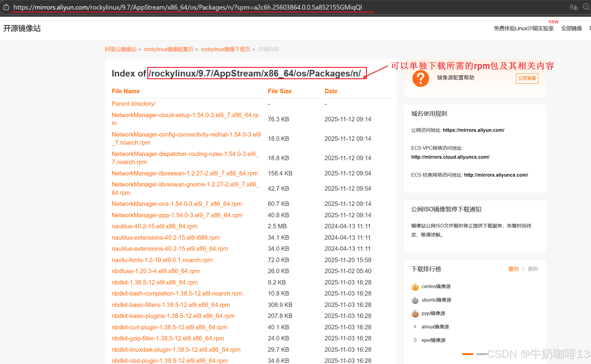This screenshot has width=591, height=364.
Task: Download nbdkit-curl-plugin rpm package
Action: click(169, 327)
